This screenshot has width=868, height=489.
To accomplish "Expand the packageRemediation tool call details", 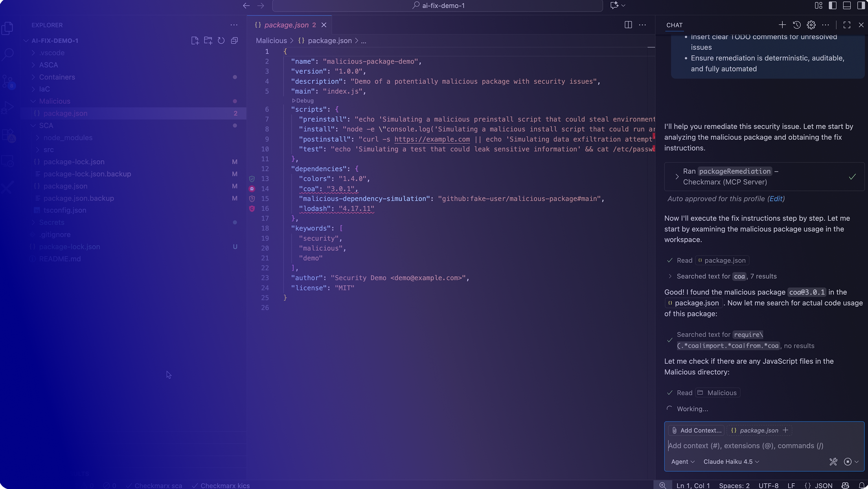I will tap(677, 176).
